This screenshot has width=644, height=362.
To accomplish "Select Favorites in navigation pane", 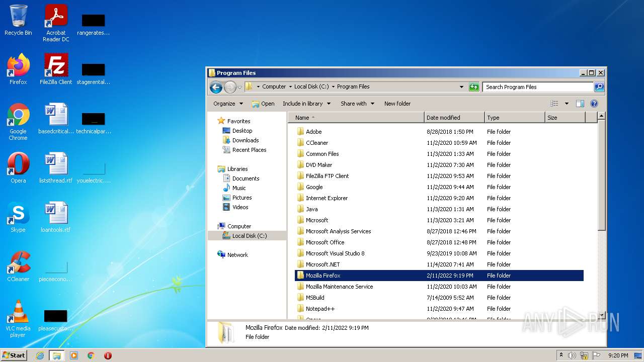I will click(x=238, y=121).
